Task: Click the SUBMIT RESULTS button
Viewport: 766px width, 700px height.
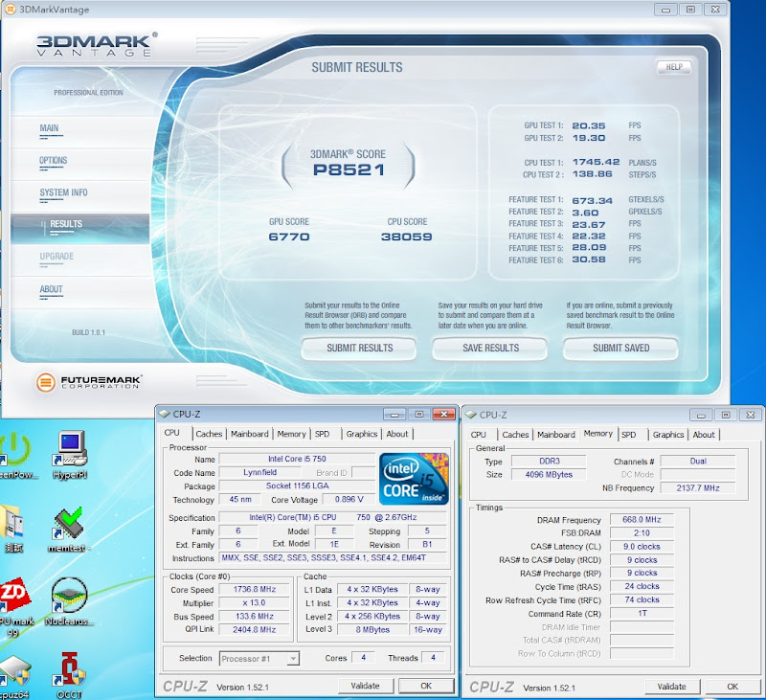Action: tap(359, 349)
